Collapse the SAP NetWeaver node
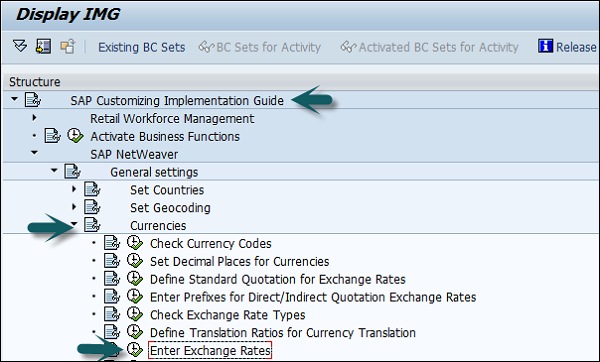Viewport: 600px width, 362px height. click(34, 153)
